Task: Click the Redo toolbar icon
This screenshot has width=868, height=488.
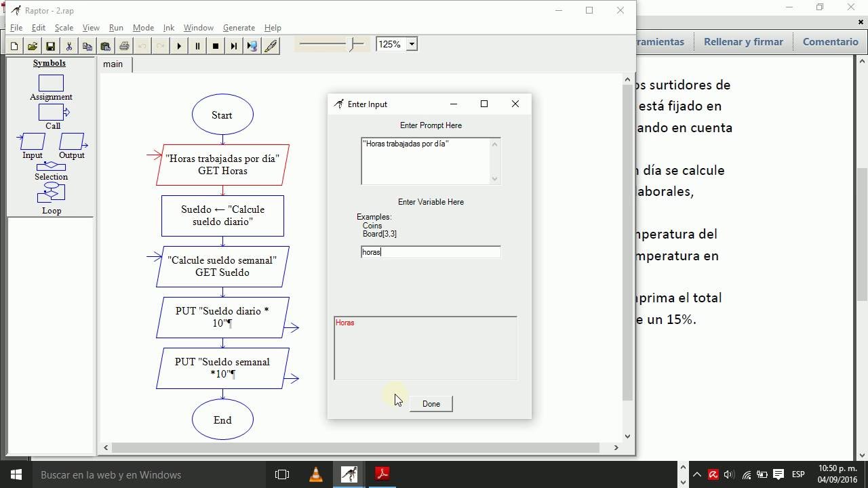Action: 160,46
